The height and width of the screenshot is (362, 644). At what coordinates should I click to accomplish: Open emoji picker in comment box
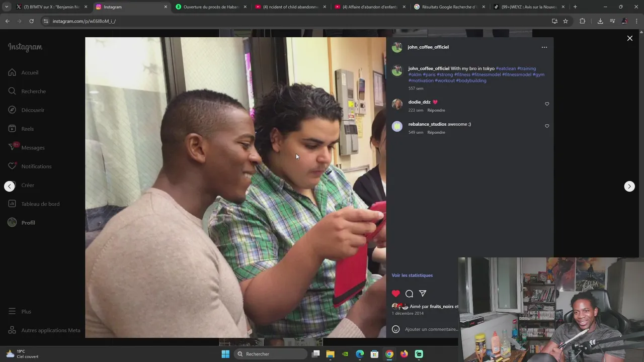[396, 329]
